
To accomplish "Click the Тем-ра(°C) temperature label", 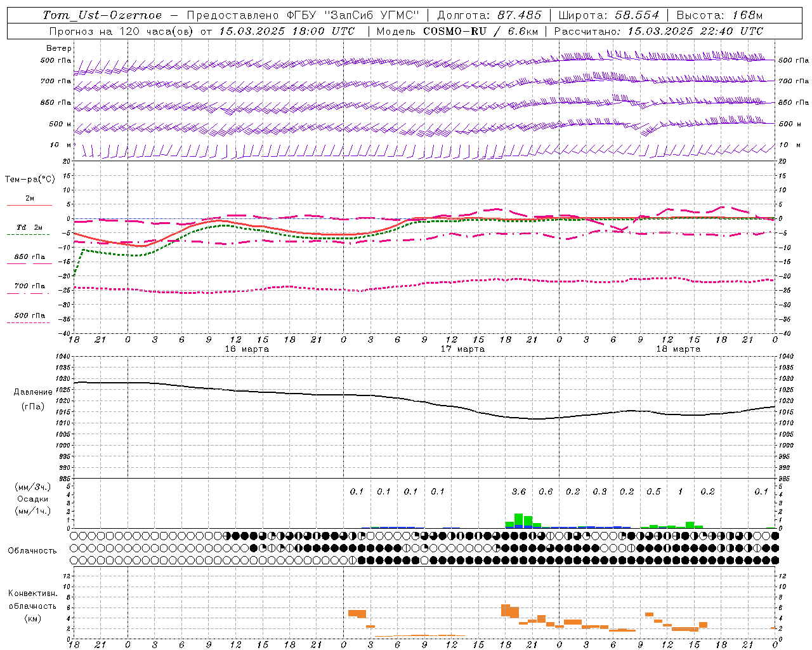I will tap(30, 180).
